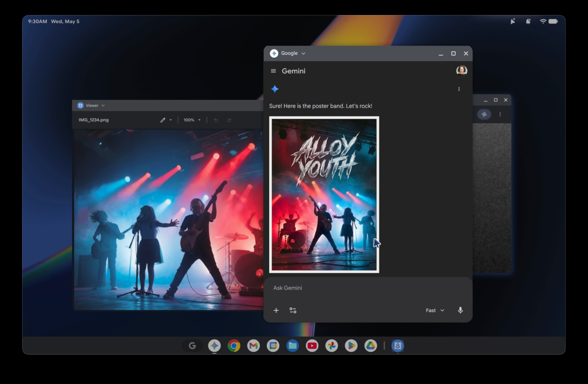Click the battery status icon

point(553,21)
